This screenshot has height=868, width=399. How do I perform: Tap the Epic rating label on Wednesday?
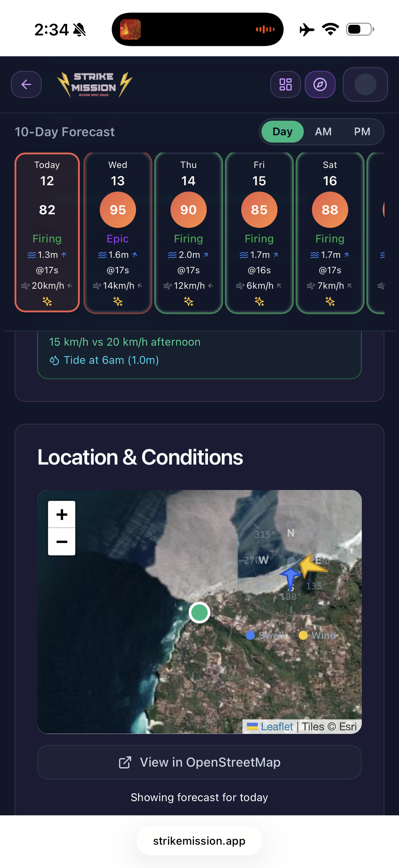point(118,238)
